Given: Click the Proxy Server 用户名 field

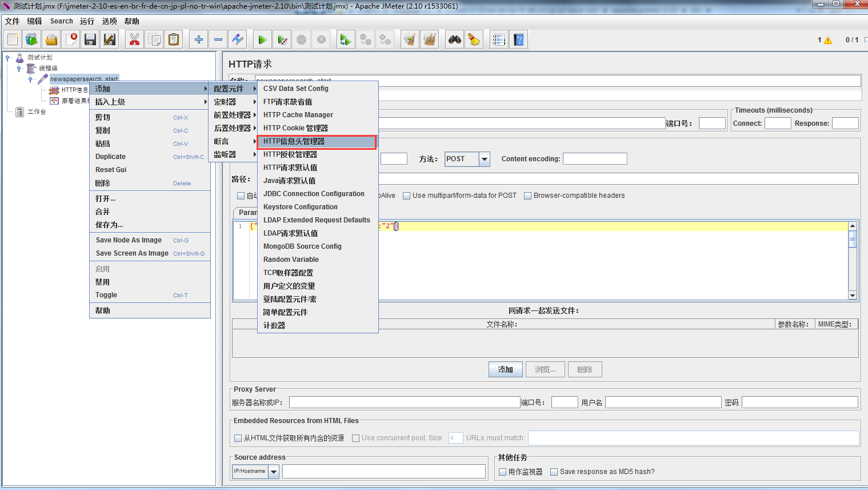Looking at the screenshot, I should tap(663, 403).
